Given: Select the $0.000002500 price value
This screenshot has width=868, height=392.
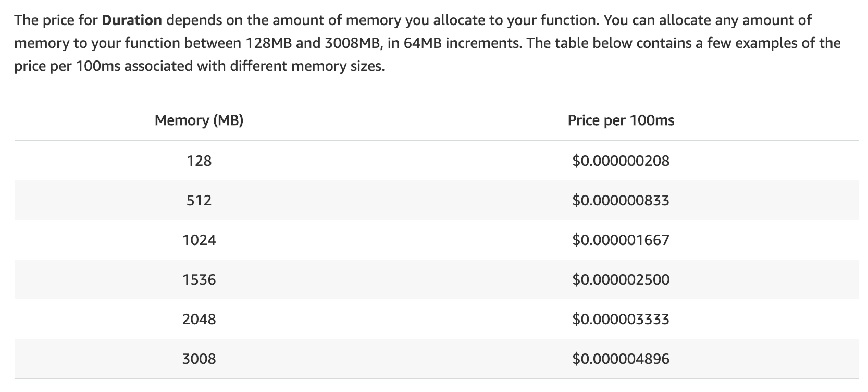Looking at the screenshot, I should click(x=621, y=279).
